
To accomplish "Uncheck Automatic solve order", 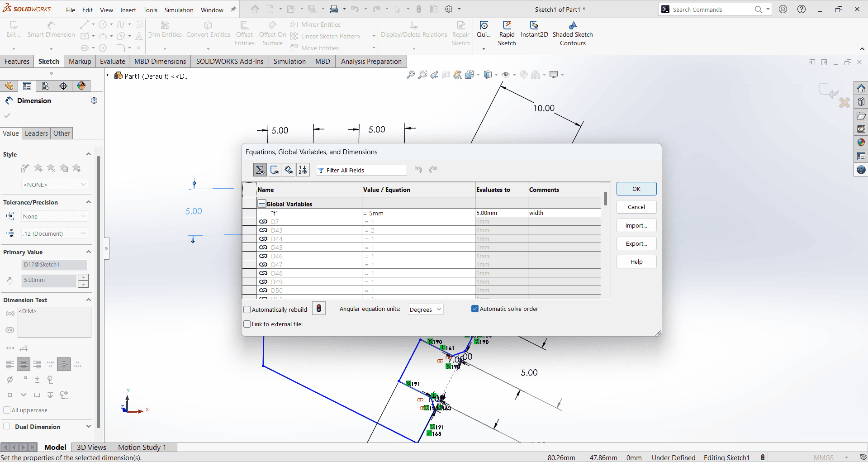I will 475,309.
